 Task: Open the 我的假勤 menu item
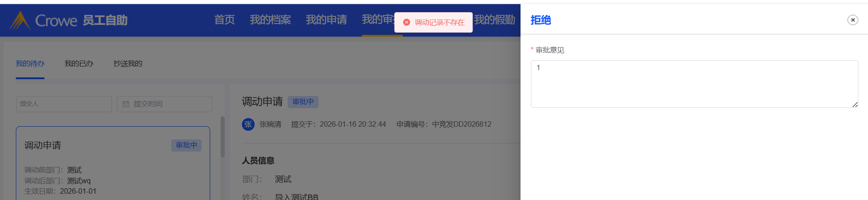click(495, 20)
